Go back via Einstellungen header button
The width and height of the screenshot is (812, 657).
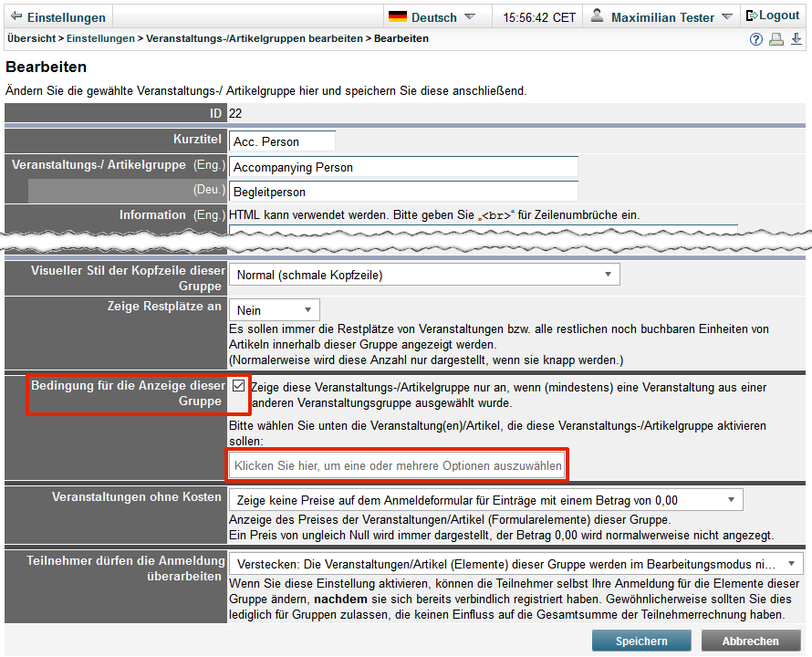click(x=58, y=17)
